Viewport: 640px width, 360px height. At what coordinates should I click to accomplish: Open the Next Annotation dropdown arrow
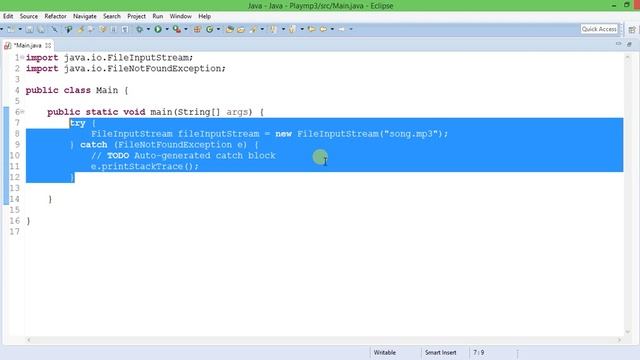pos(283,29)
